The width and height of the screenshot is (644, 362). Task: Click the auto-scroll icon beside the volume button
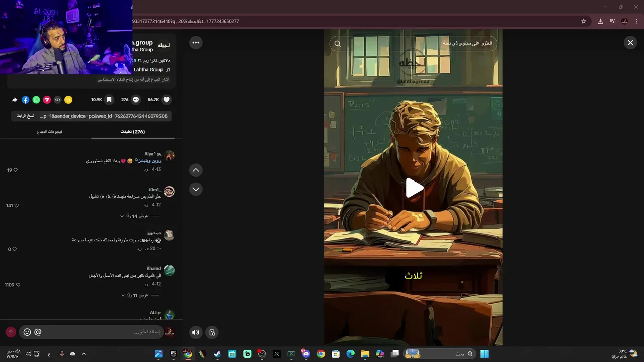click(212, 332)
